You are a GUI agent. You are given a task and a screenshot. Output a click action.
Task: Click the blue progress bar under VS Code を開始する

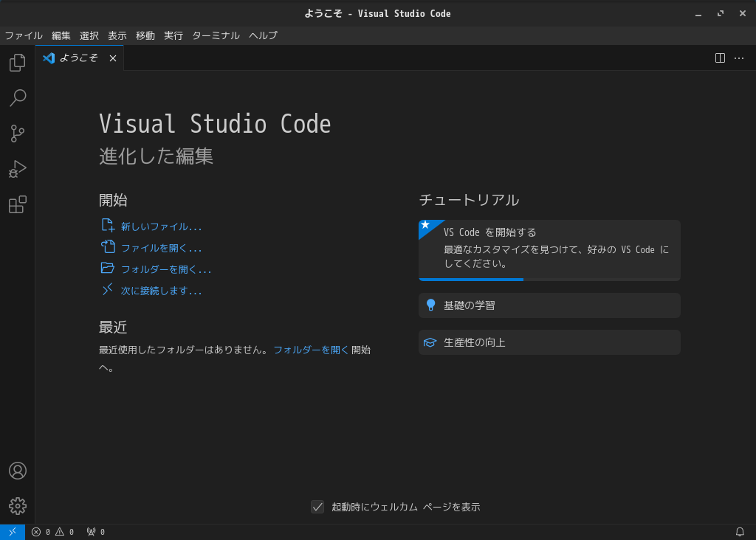[x=471, y=280]
